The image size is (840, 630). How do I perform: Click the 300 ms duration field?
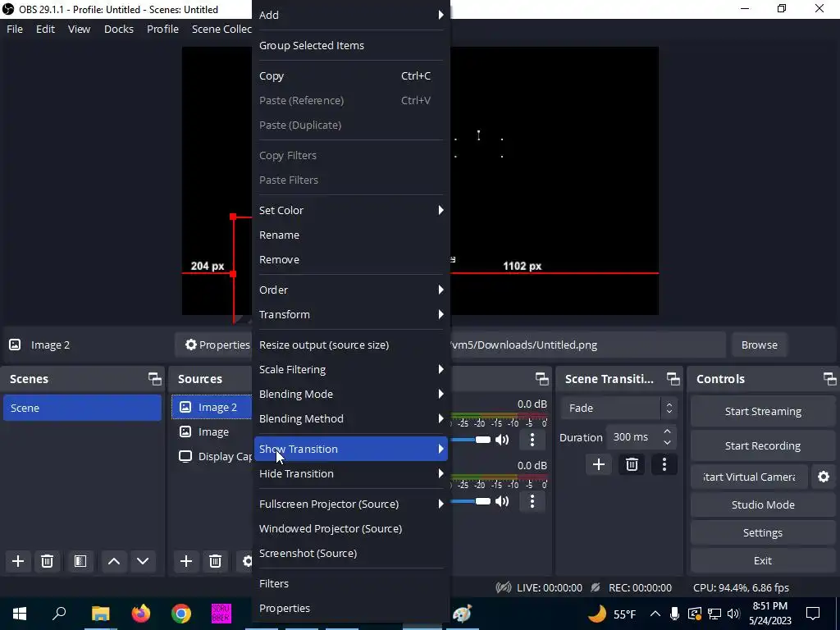tap(633, 437)
